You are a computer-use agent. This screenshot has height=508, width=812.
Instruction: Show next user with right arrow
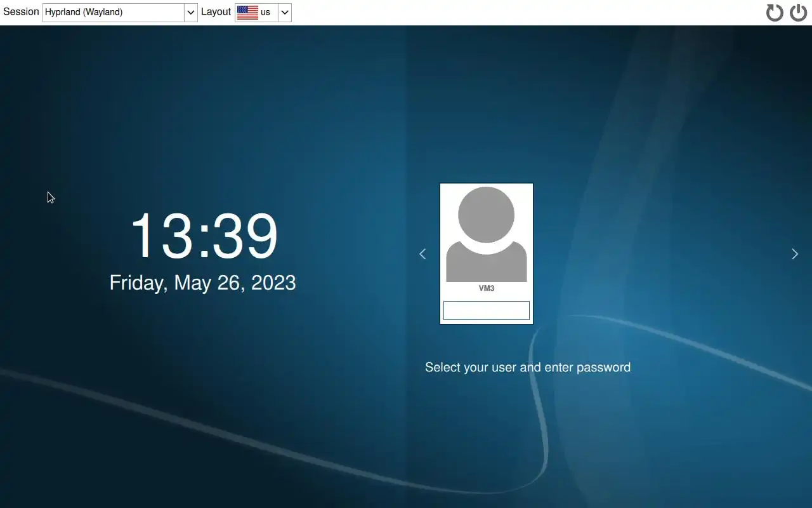795,254
